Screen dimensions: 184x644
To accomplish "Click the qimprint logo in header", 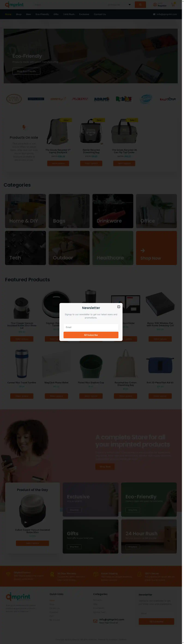I will (14, 5).
